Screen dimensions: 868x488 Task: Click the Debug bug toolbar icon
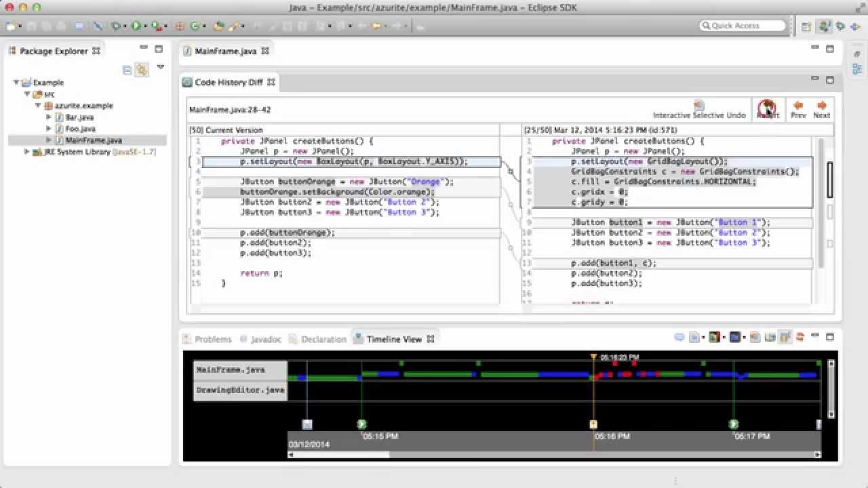tap(116, 26)
